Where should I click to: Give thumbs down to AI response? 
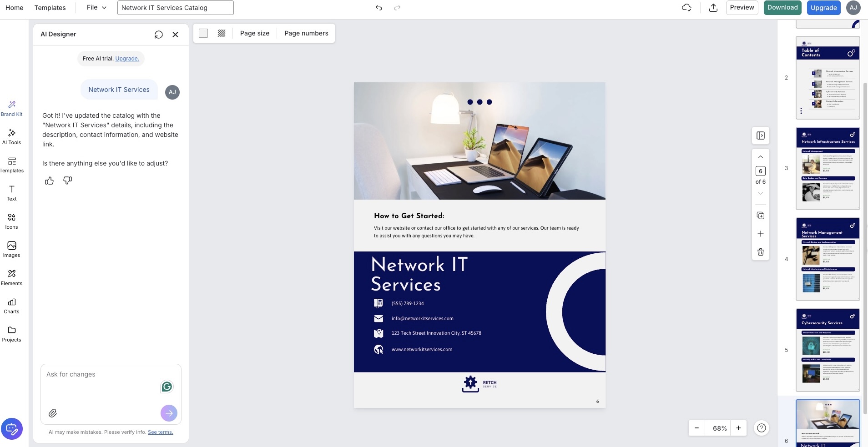(68, 181)
